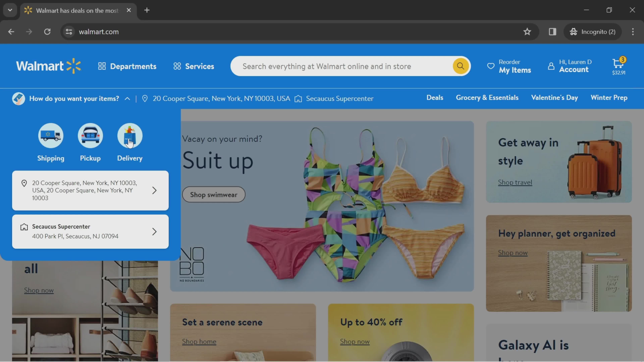644x362 pixels.
Task: Toggle the bookmark star for this page
Action: click(x=528, y=31)
